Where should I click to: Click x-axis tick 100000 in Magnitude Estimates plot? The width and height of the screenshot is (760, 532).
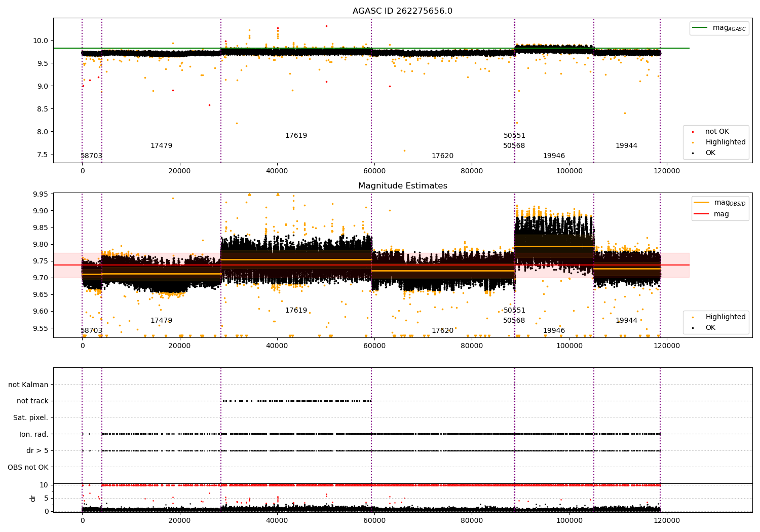(569, 346)
